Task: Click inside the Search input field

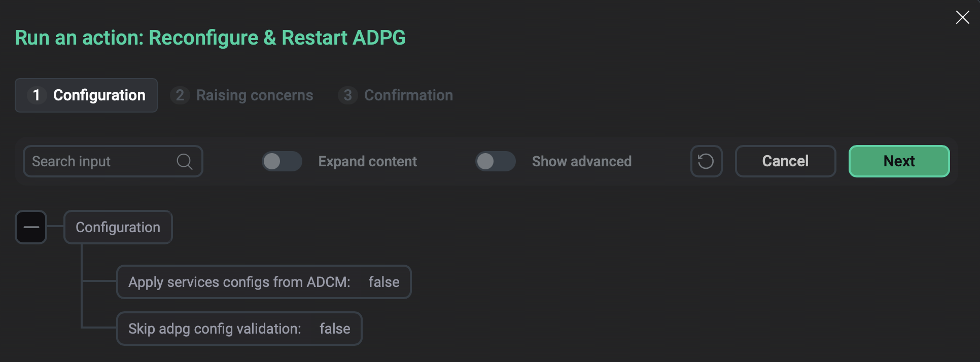Action: tap(91, 161)
